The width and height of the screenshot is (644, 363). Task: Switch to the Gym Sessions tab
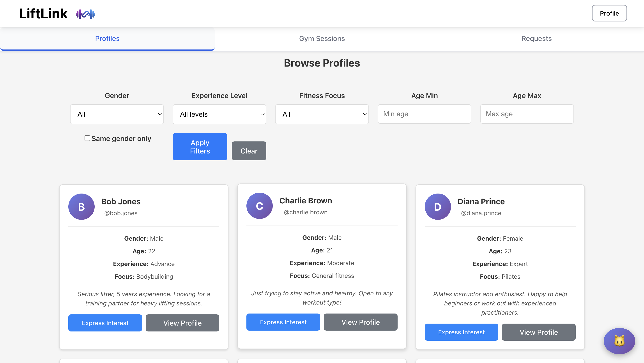[x=322, y=39]
